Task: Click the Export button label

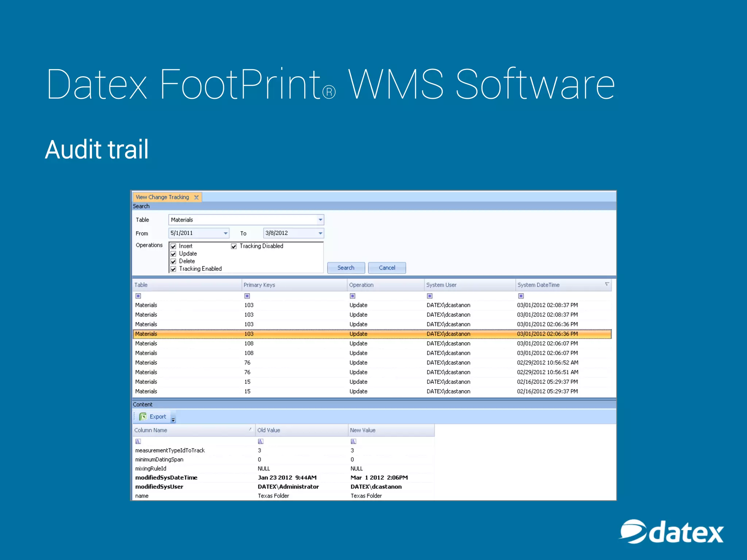Action: 158,417
